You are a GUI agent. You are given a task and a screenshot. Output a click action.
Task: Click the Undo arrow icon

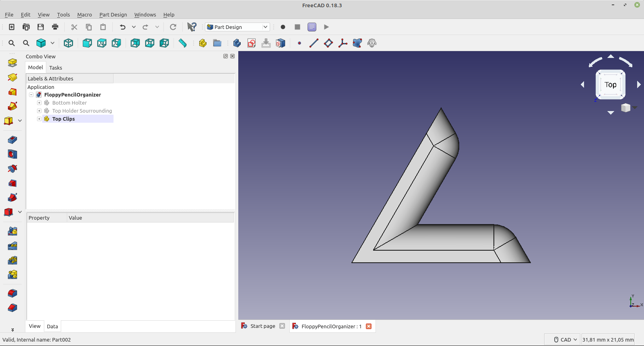coord(123,27)
